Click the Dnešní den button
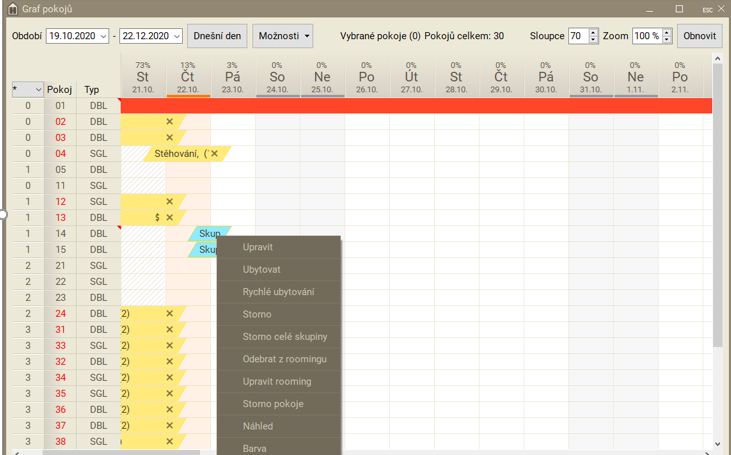The width and height of the screenshot is (731, 455). (217, 36)
